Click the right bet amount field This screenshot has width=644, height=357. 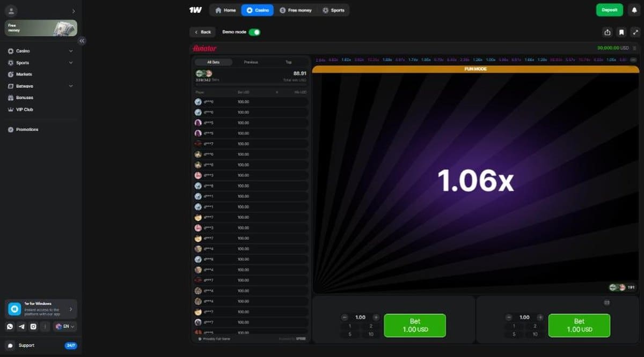524,317
